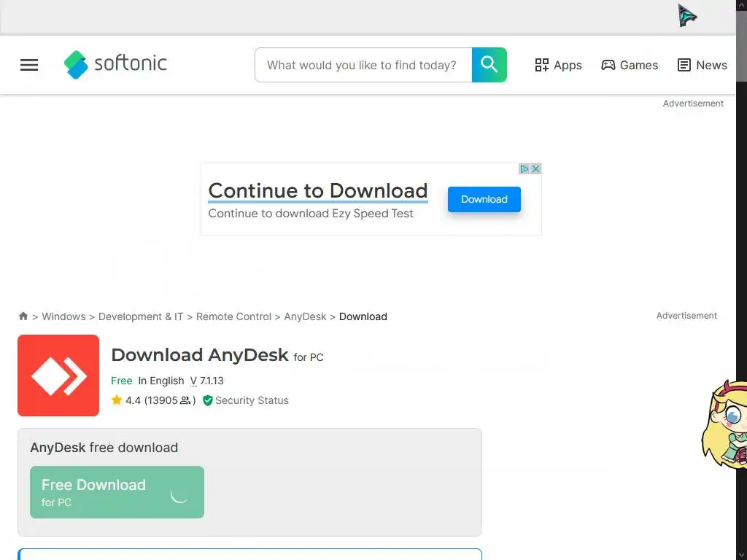
Task: Click the Download breadcrumb item
Action: (x=363, y=316)
